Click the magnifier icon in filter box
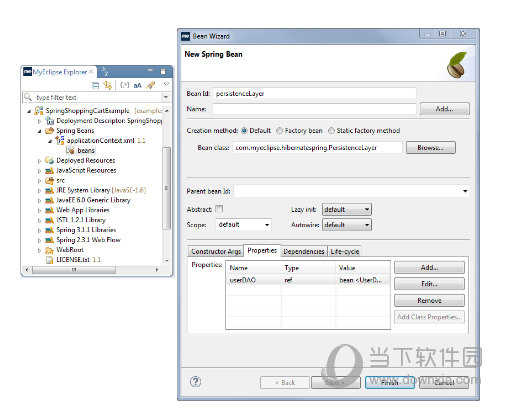The image size is (506, 409). [28, 97]
